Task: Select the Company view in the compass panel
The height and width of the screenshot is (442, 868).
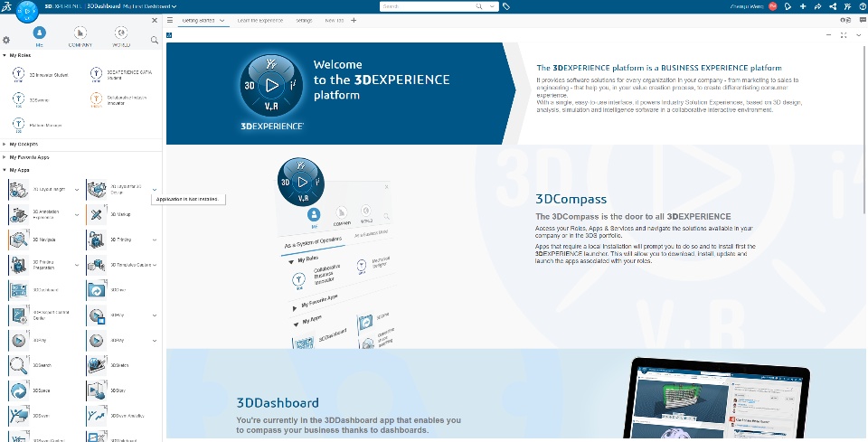Action: [80, 36]
